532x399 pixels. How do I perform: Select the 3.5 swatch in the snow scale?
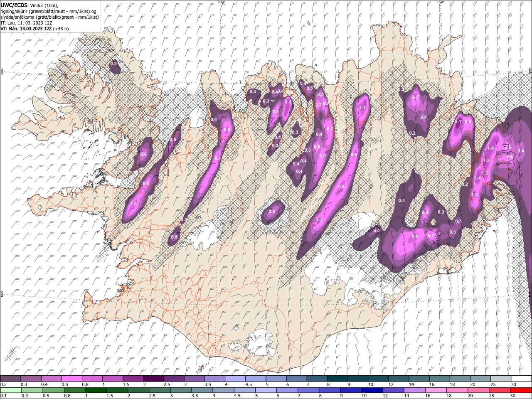coord(215,379)
